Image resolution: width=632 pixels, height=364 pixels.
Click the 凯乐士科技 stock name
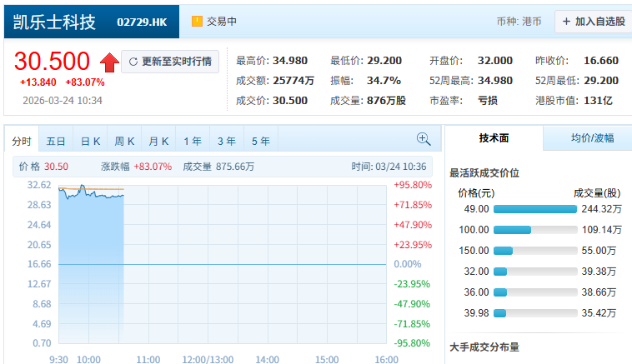(x=54, y=22)
